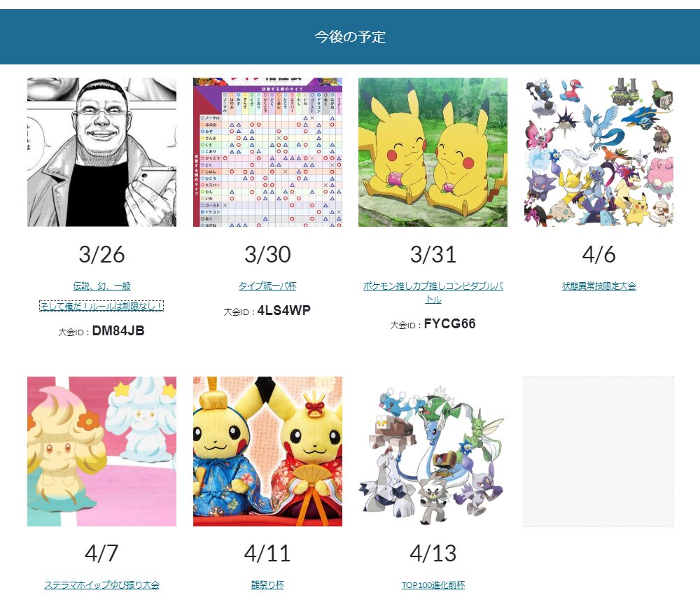
Task: Click the tournament ID 4LS4WP
Action: pyautogui.click(x=284, y=310)
